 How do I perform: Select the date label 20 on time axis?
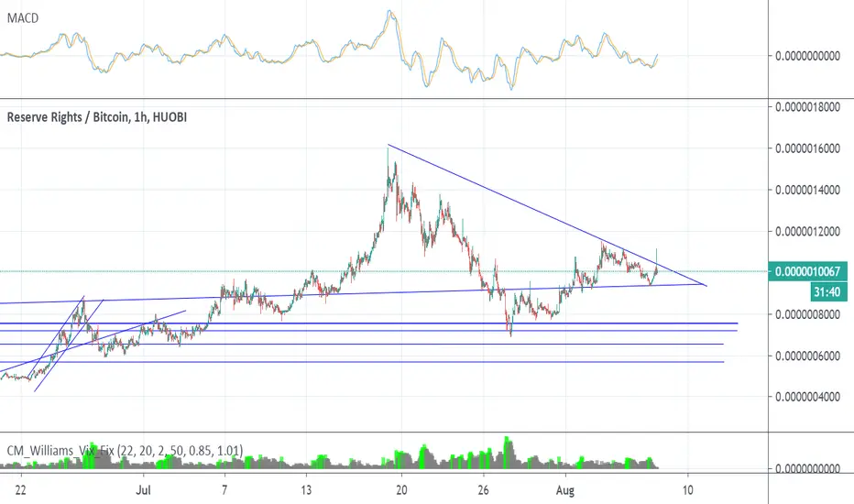[x=401, y=490]
